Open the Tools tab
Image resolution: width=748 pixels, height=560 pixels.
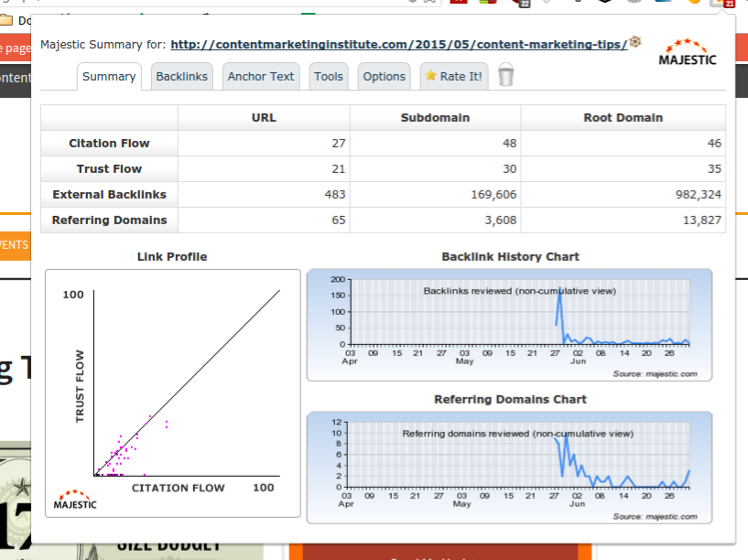(329, 76)
